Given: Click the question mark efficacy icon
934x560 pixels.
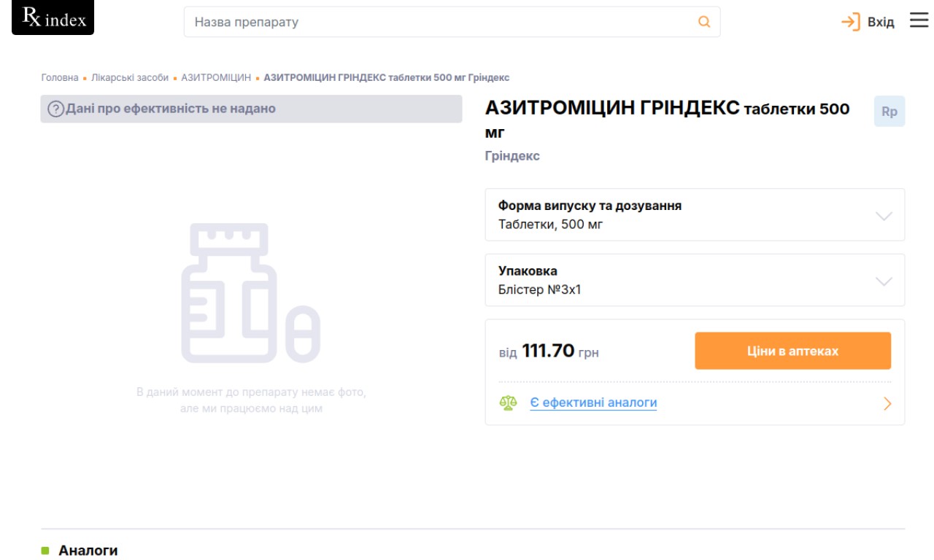Looking at the screenshot, I should pyautogui.click(x=55, y=109).
